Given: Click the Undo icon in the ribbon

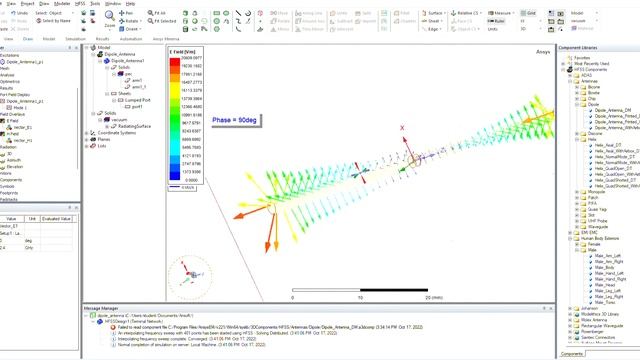Looking at the screenshot, I should tap(13, 13).
